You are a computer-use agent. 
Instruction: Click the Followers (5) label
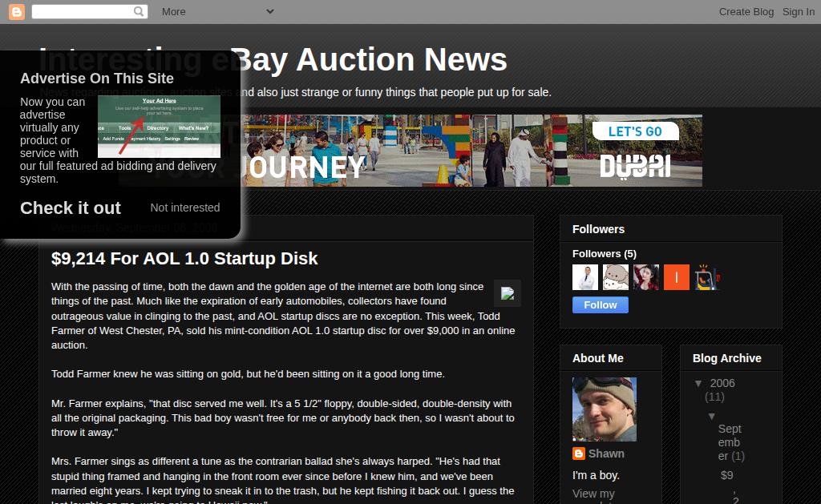tap(605, 254)
